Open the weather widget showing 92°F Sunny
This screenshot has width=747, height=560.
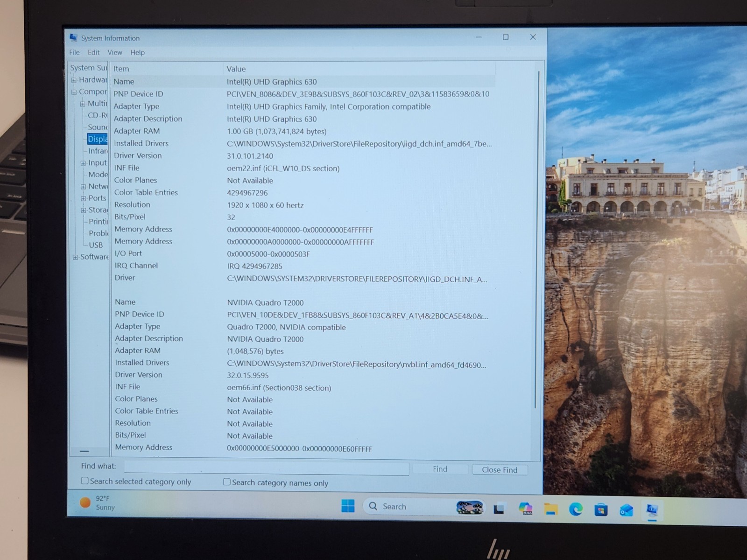tap(97, 503)
